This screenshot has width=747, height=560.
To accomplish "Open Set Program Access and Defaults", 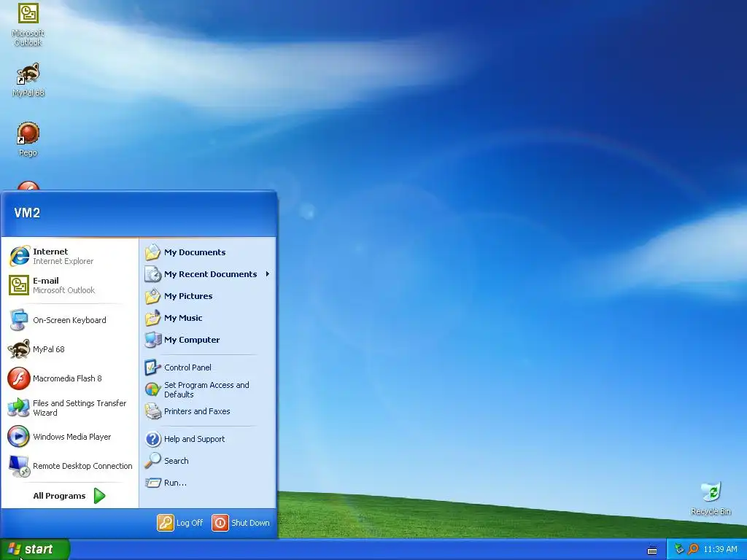I will pos(208,389).
